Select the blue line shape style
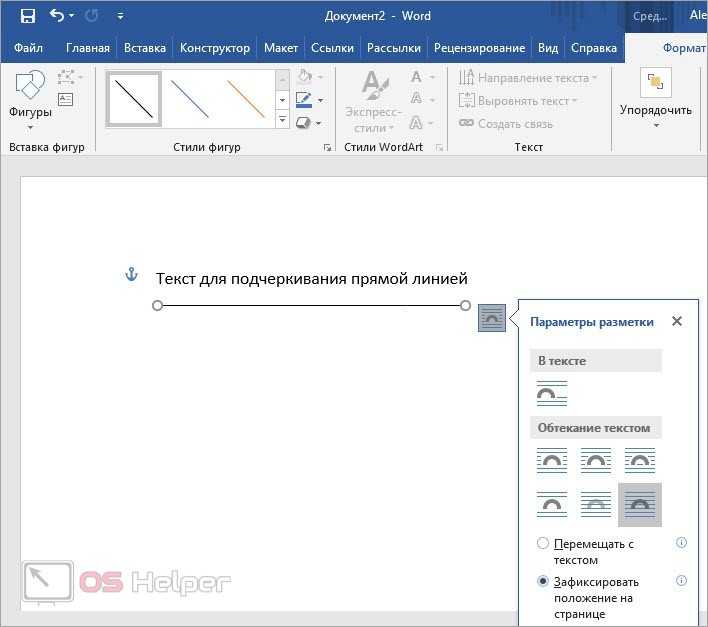708x627 pixels. [x=189, y=99]
